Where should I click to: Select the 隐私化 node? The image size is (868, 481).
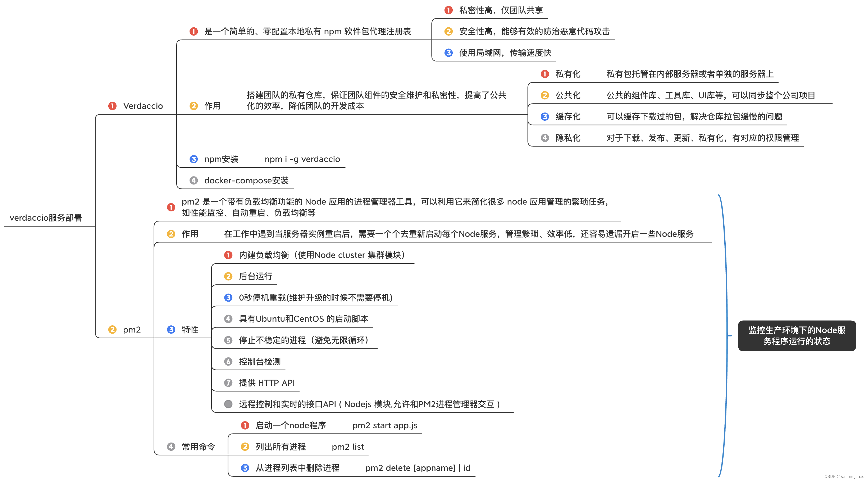tap(568, 138)
